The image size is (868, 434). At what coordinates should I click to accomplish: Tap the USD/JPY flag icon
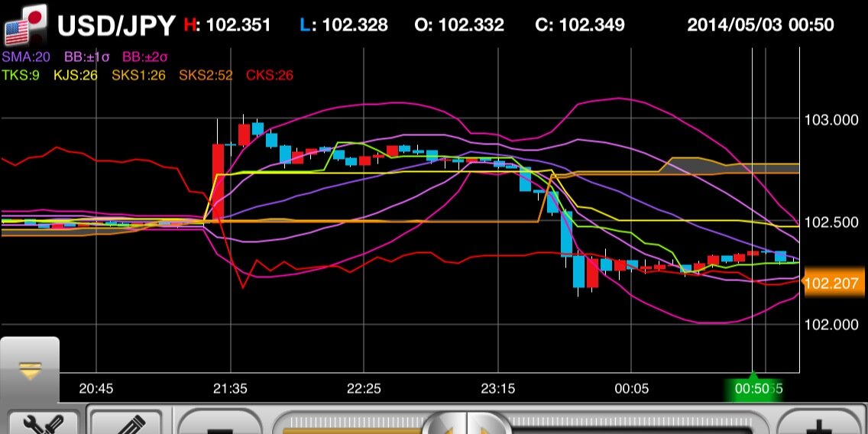[x=24, y=24]
